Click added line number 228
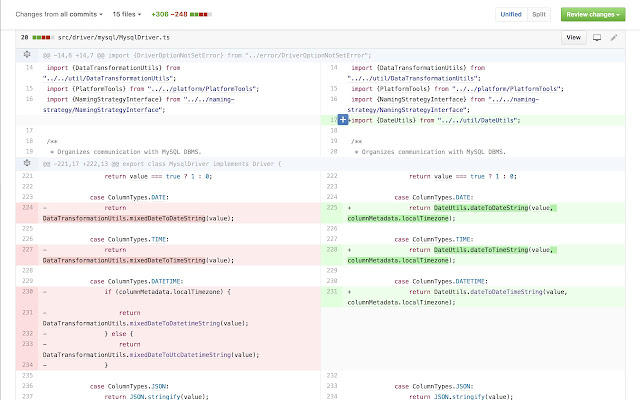Image resolution: width=640 pixels, height=400 pixels. [x=332, y=250]
